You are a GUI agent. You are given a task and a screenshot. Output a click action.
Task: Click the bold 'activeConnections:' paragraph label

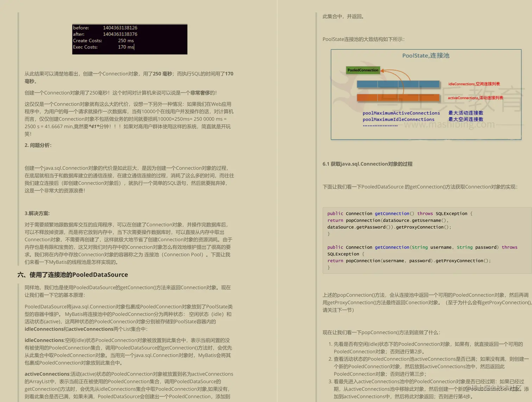[x=47, y=374]
